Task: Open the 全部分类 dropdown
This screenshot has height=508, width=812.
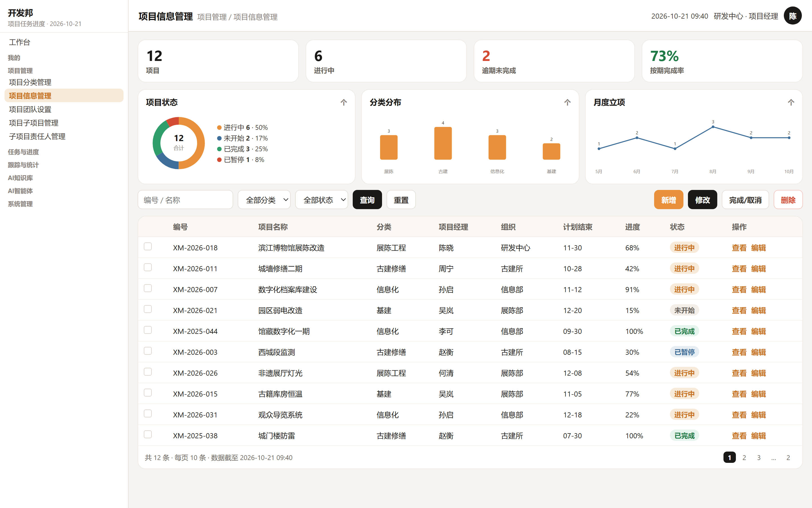Action: pos(264,200)
